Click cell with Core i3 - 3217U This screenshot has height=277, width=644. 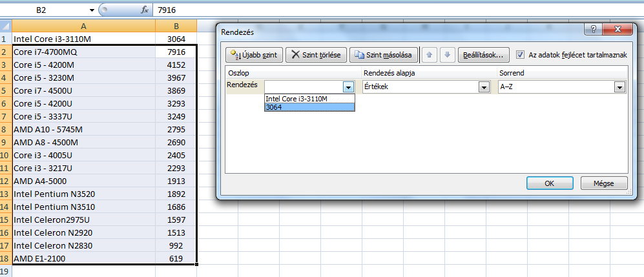[x=84, y=169]
